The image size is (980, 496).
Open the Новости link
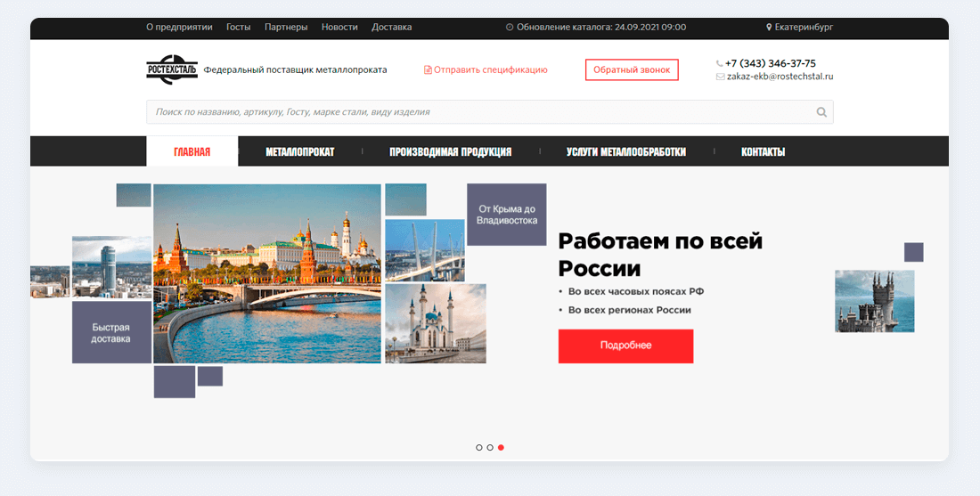coord(339,28)
